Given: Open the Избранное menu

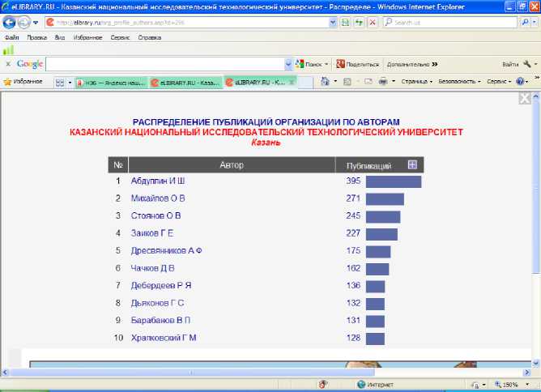Looking at the screenshot, I should pyautogui.click(x=87, y=37).
